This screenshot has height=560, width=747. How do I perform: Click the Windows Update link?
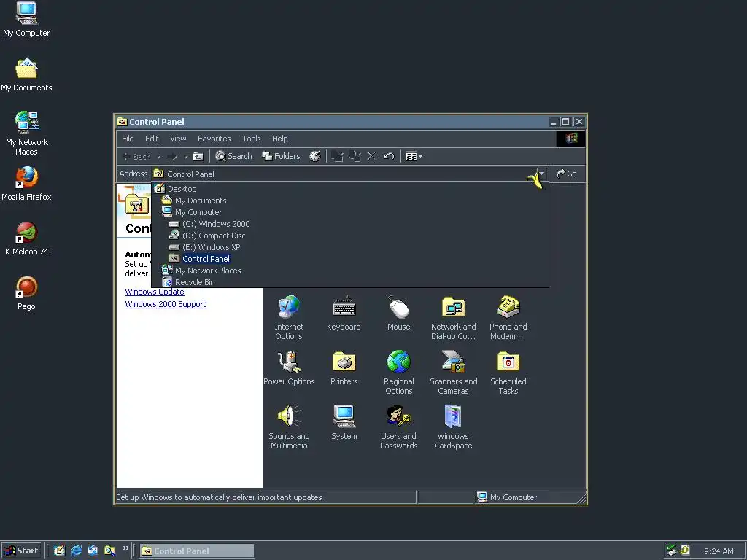tap(155, 292)
